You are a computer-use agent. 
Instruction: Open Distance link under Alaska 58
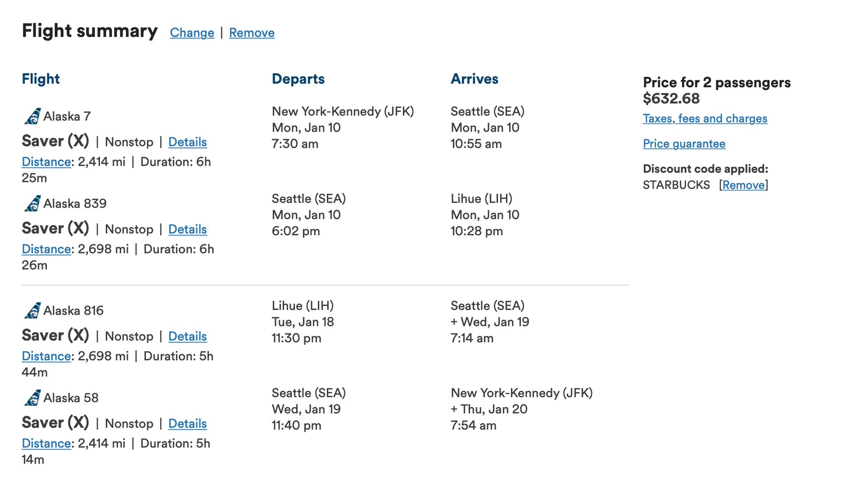(x=46, y=444)
